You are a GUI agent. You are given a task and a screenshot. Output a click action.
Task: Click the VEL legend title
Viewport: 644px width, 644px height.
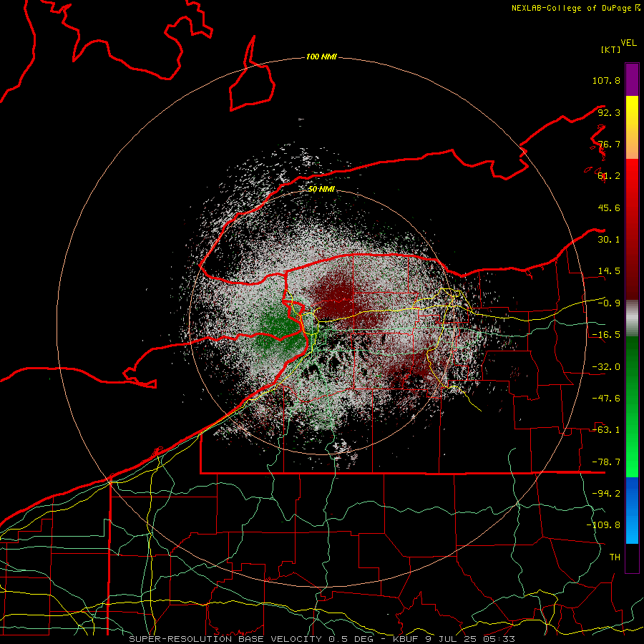pyautogui.click(x=629, y=43)
